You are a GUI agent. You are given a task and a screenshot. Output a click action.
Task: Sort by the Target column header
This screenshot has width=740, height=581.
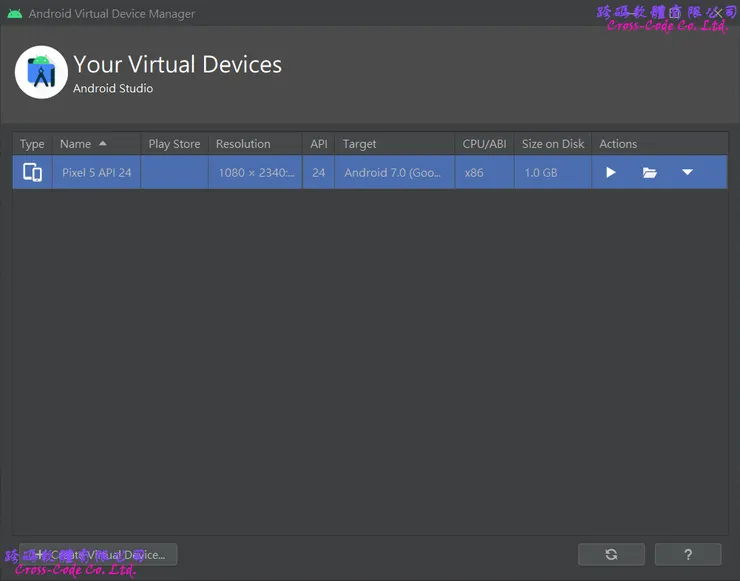(360, 144)
